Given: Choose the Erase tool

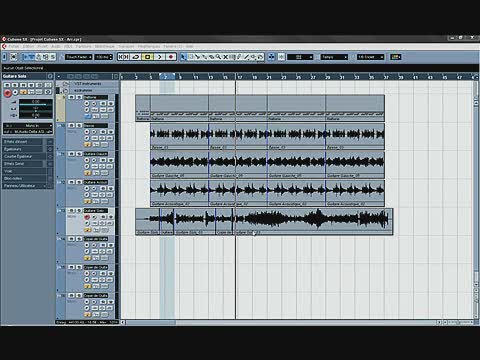Looking at the screenshot, I should [211, 57].
